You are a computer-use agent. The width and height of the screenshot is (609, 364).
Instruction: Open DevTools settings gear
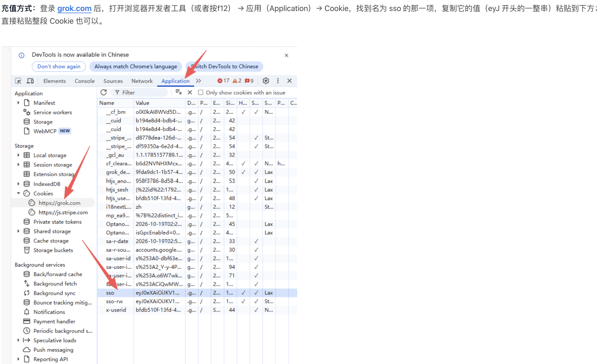266,81
